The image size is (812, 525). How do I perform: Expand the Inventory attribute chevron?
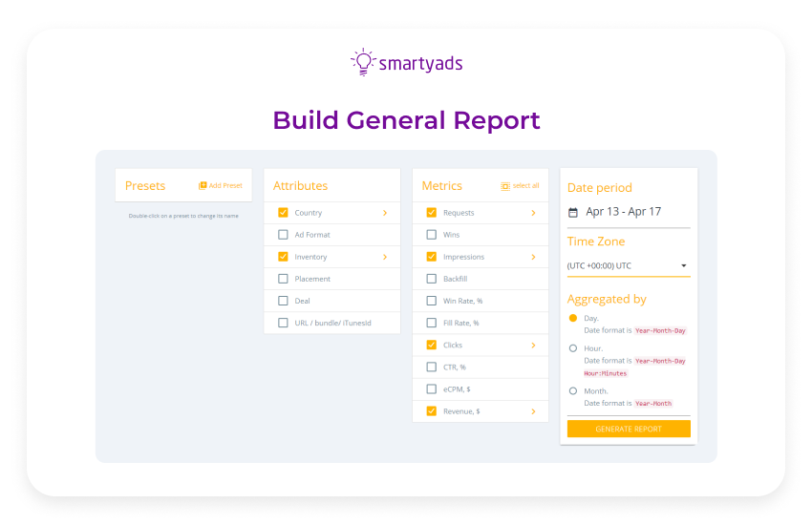tap(385, 257)
